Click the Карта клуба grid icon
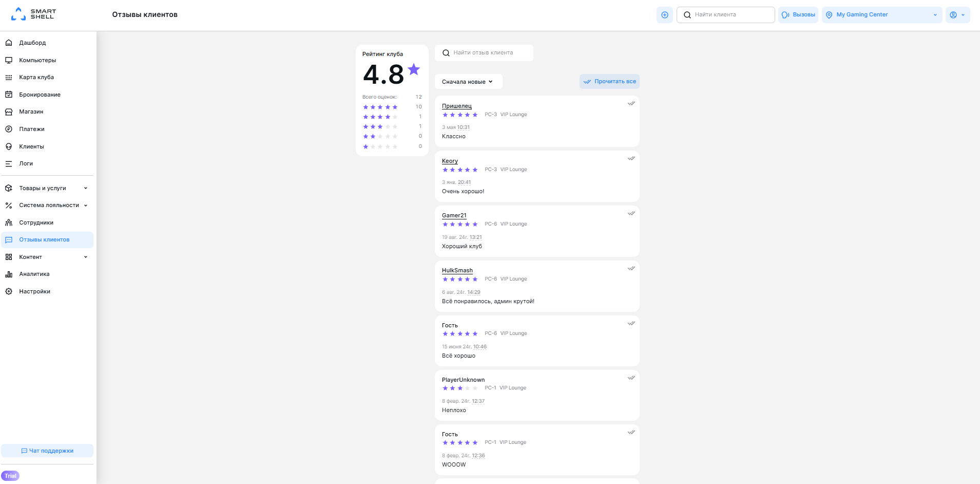Viewport: 980px width, 484px height. click(x=9, y=77)
